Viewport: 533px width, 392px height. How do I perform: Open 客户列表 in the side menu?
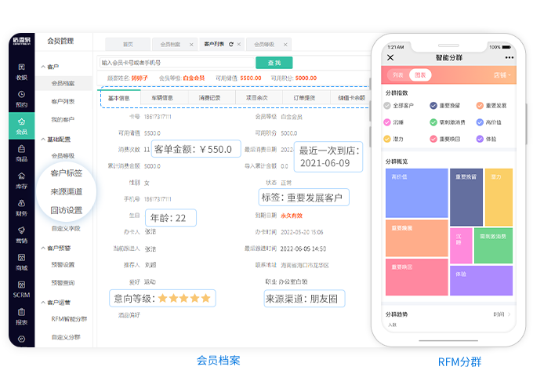(x=63, y=101)
